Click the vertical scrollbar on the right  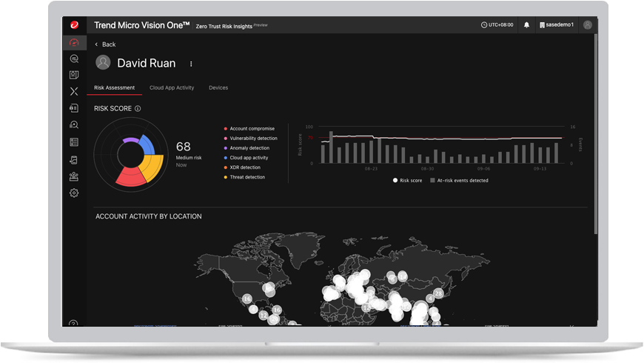click(595, 133)
